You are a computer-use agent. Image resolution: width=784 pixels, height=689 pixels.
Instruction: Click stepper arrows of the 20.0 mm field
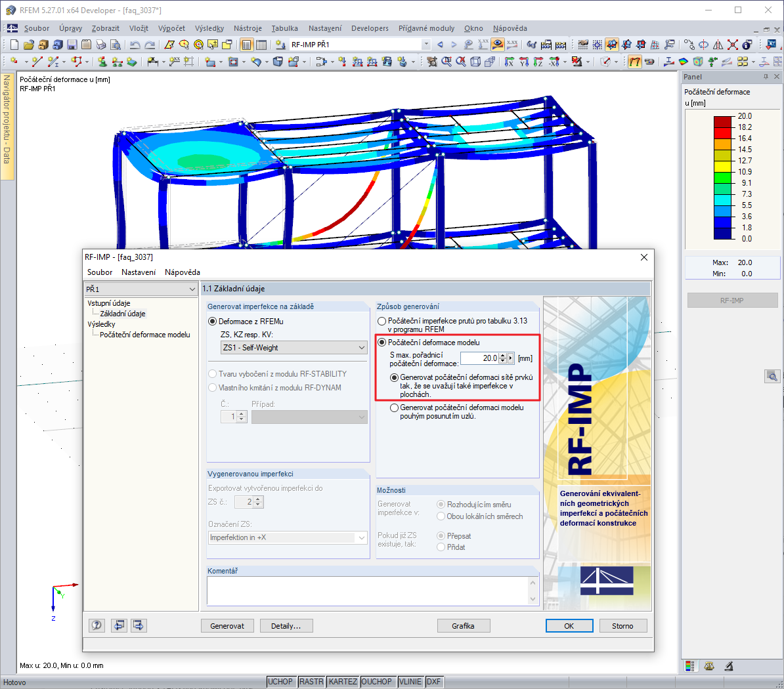point(503,358)
